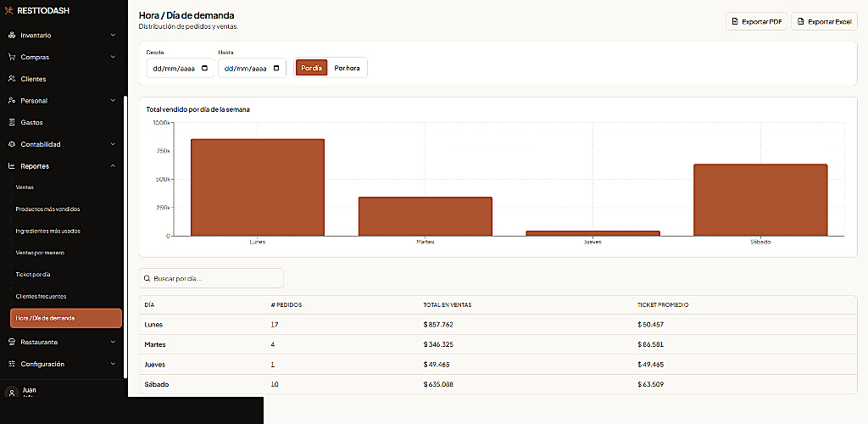The width and height of the screenshot is (868, 424).
Task: Click the Compras shopping cart icon
Action: tap(12, 57)
